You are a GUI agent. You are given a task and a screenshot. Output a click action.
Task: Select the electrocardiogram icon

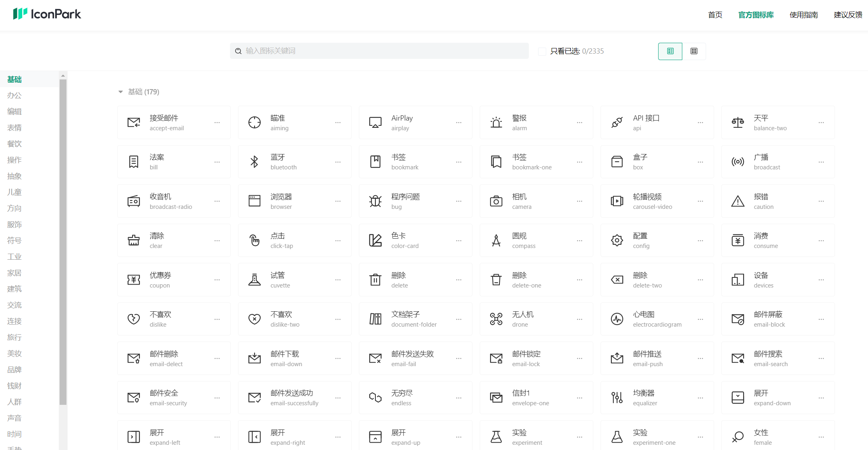617,319
